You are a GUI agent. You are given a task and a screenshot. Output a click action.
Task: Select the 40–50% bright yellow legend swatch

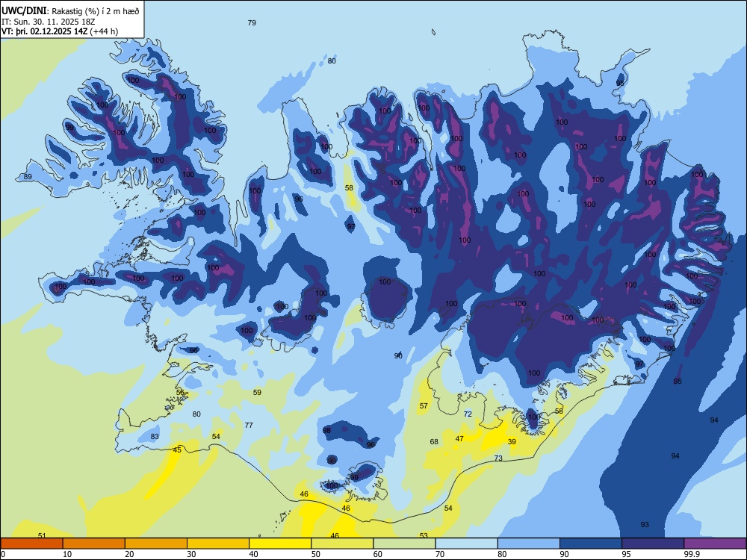coord(280,544)
